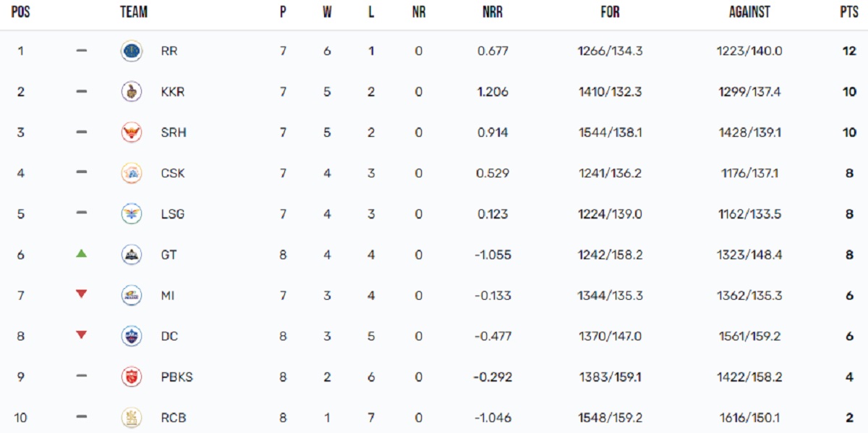Click the DC team logo
This screenshot has width=868, height=433.
pyautogui.click(x=131, y=336)
